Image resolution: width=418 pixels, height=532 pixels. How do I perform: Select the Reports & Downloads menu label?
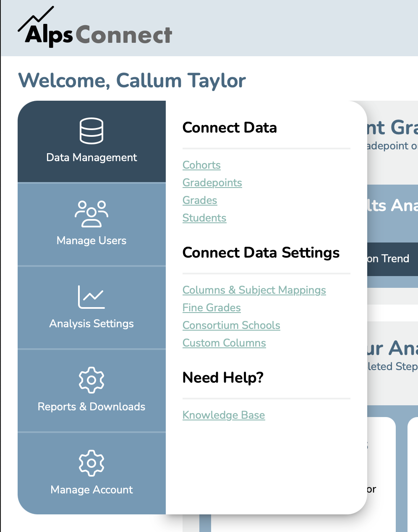tap(91, 407)
